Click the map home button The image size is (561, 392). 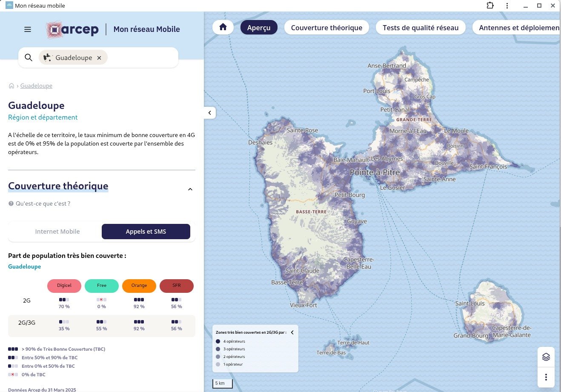pyautogui.click(x=223, y=27)
